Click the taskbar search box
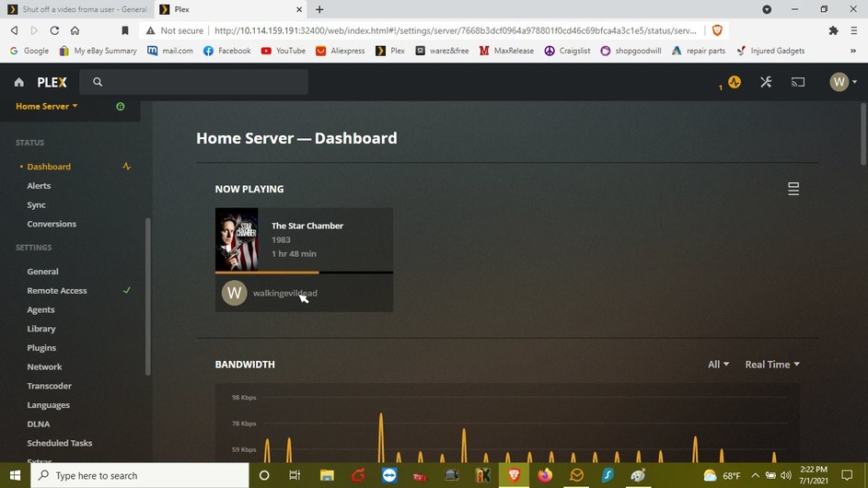 point(140,475)
